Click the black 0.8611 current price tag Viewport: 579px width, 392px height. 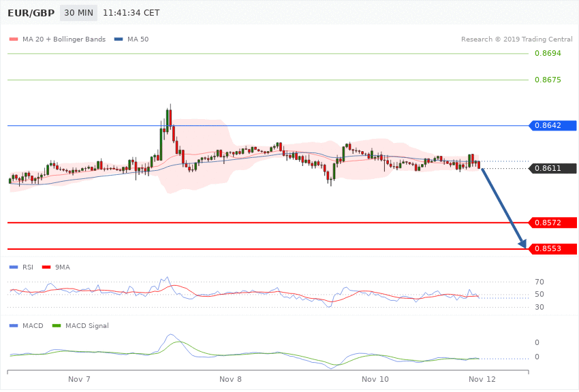[553, 168]
